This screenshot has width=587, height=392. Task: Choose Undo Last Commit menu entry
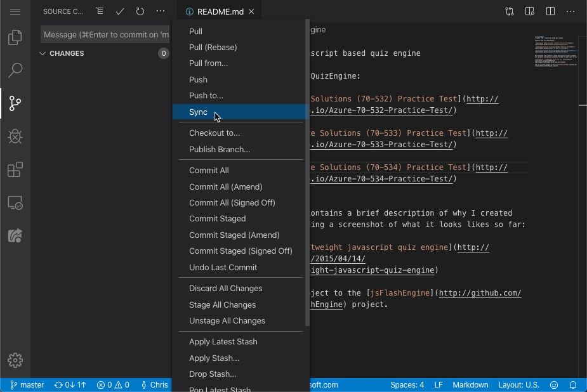[241, 268]
